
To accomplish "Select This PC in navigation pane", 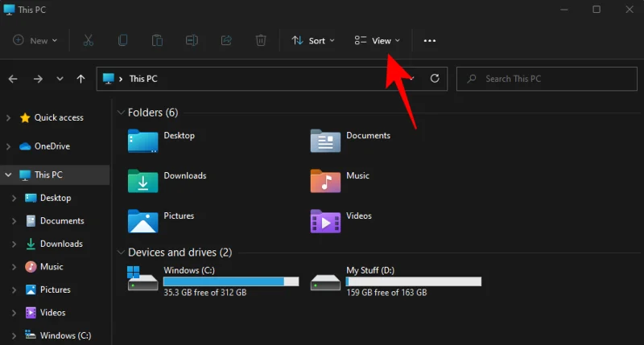I will click(55, 175).
